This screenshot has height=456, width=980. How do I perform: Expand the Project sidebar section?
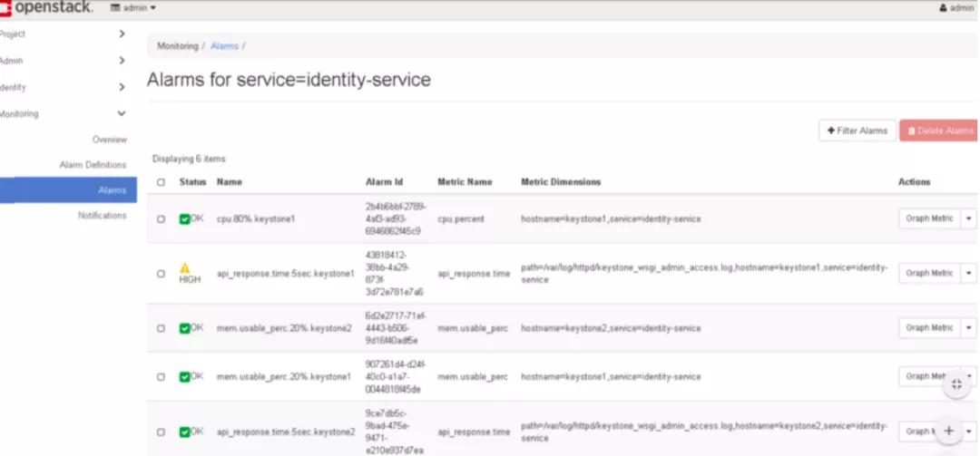point(122,34)
